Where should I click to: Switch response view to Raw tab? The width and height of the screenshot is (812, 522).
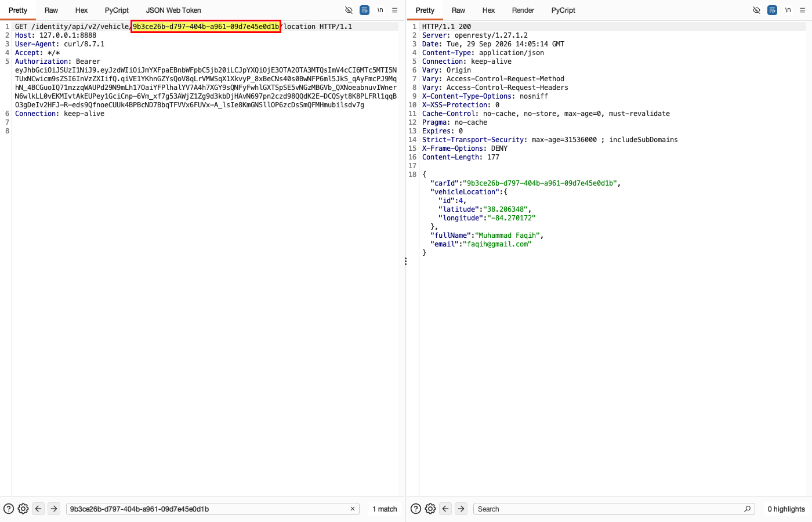(x=458, y=10)
